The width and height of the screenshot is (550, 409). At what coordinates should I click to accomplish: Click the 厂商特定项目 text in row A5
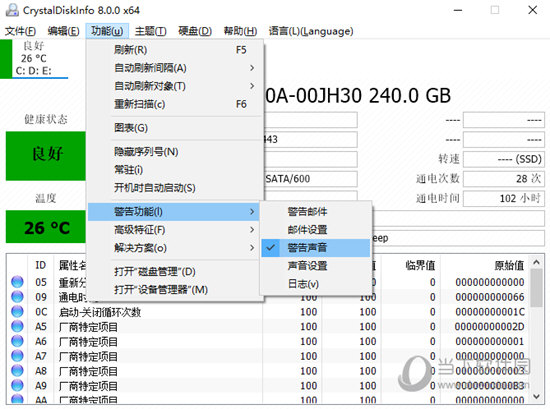tap(88, 327)
